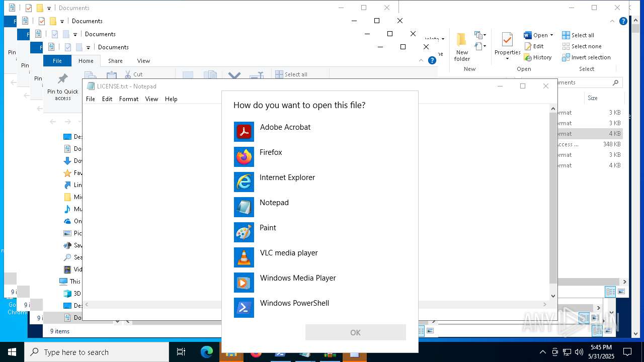This screenshot has width=644, height=362.
Task: Switch to large icons view in back Explorer
Action: click(x=621, y=292)
